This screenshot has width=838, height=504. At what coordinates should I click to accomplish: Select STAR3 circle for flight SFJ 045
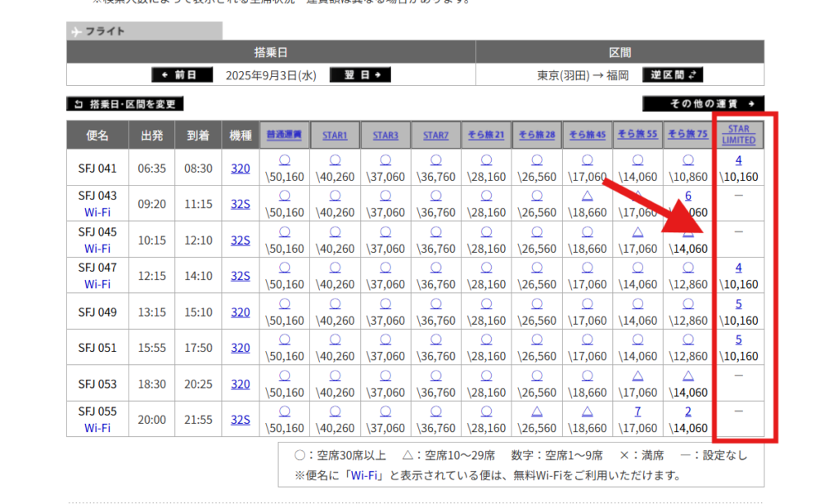[385, 232]
